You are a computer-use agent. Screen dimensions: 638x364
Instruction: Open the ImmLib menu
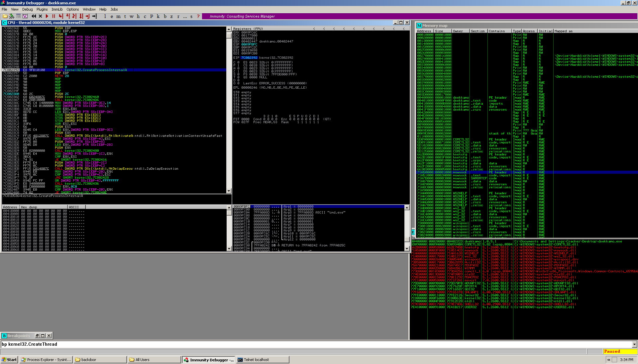(x=57, y=9)
